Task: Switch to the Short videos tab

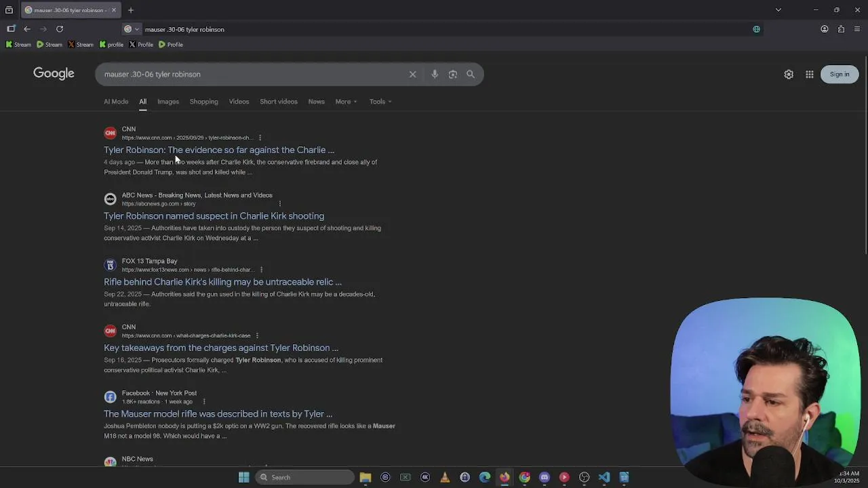Action: (x=279, y=102)
